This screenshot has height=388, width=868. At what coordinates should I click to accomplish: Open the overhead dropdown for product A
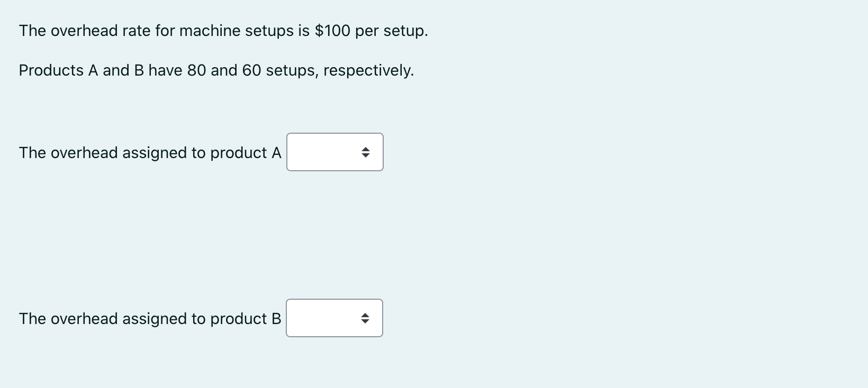[x=334, y=152]
